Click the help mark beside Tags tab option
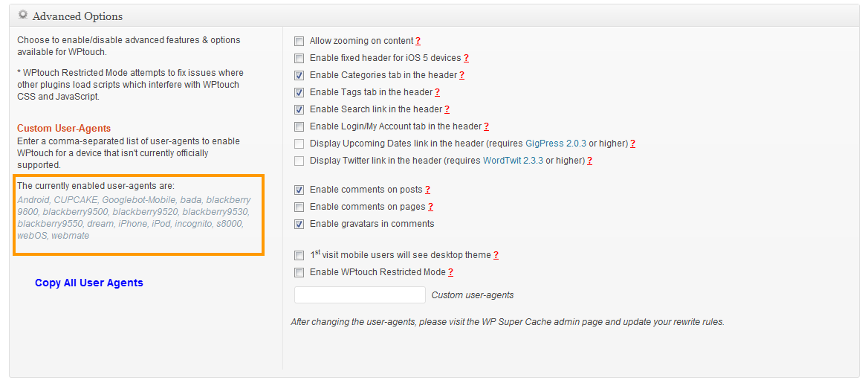Image resolution: width=868 pixels, height=383 pixels. [x=438, y=92]
